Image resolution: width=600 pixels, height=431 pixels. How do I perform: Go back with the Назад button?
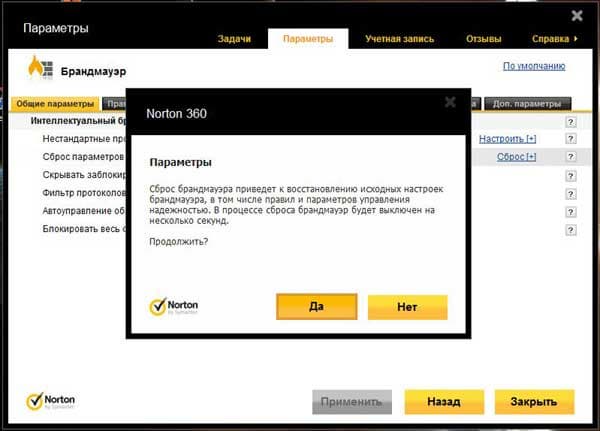pos(444,402)
